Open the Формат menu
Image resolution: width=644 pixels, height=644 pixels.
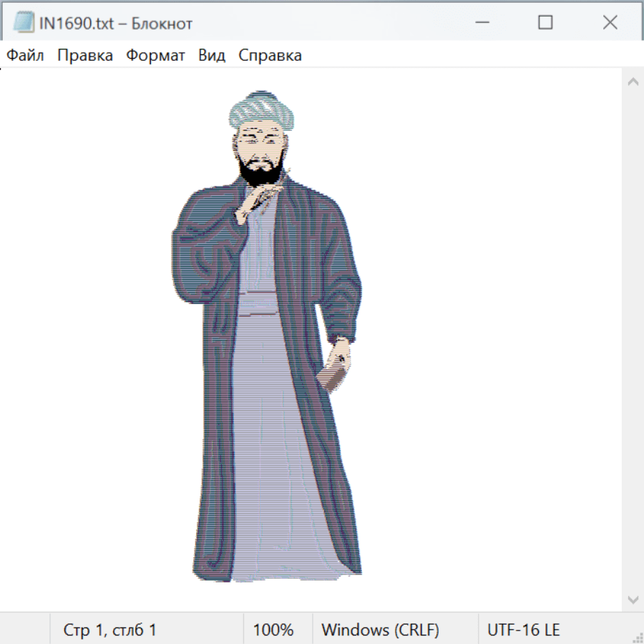(x=155, y=56)
